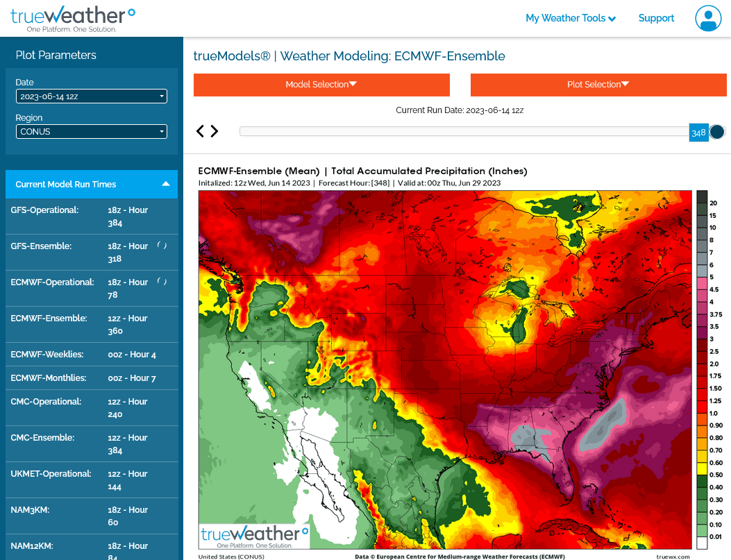
Task: Go to previous forecast hour arrow
Action: [201, 131]
